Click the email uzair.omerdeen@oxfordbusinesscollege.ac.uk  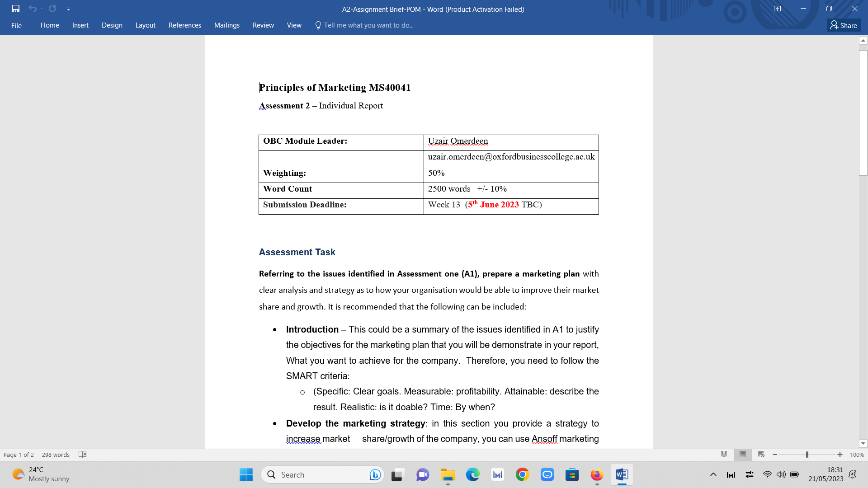pyautogui.click(x=511, y=157)
